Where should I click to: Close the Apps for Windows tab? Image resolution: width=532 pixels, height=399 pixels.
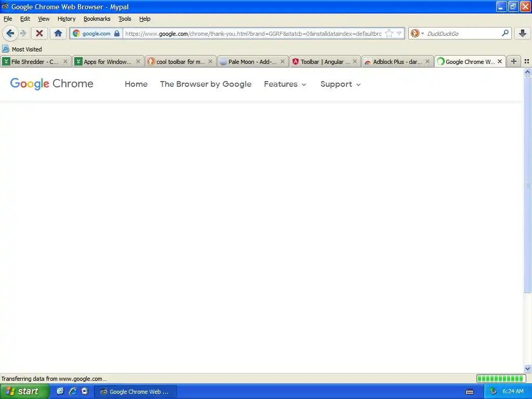pos(138,61)
